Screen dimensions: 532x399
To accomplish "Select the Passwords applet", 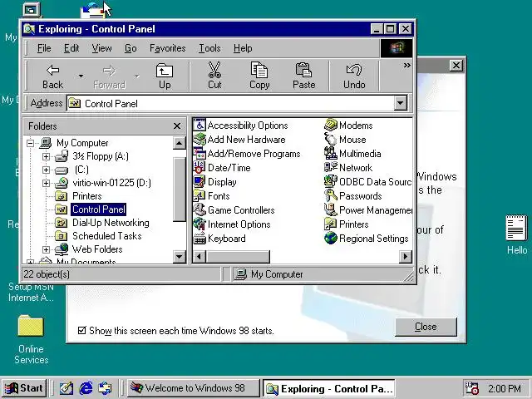I will coord(353,196).
